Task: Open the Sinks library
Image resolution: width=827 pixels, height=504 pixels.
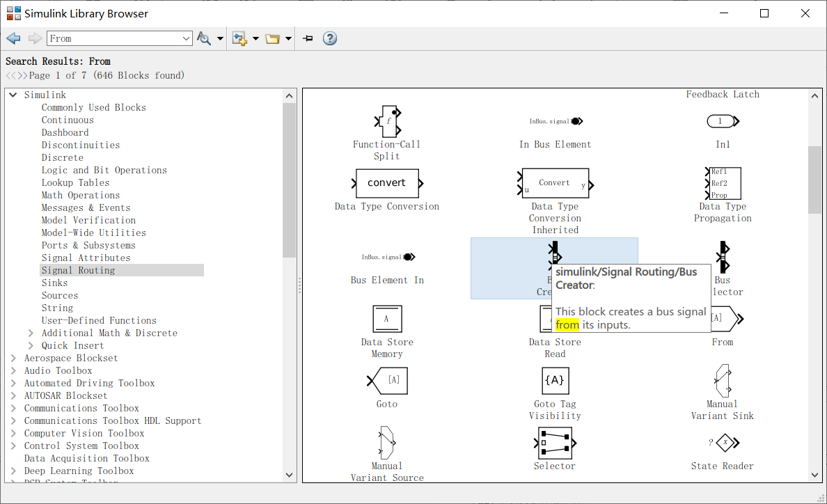Action: 55,283
